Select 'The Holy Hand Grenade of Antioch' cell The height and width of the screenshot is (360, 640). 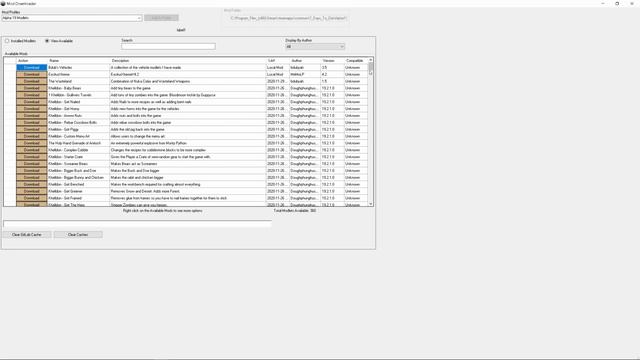click(78, 143)
